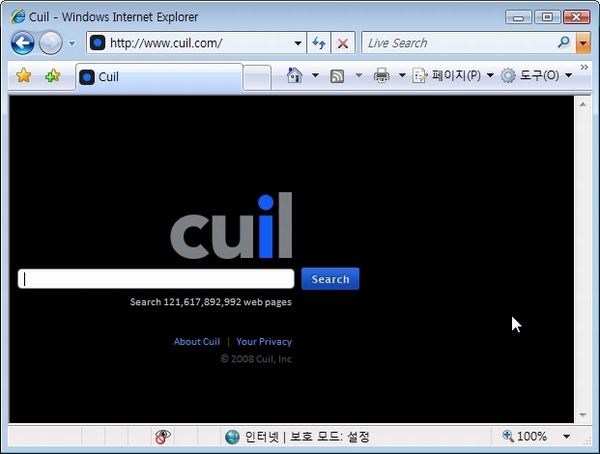Image resolution: width=600 pixels, height=454 pixels.
Task: Open the About Cuil link
Action: tap(197, 341)
